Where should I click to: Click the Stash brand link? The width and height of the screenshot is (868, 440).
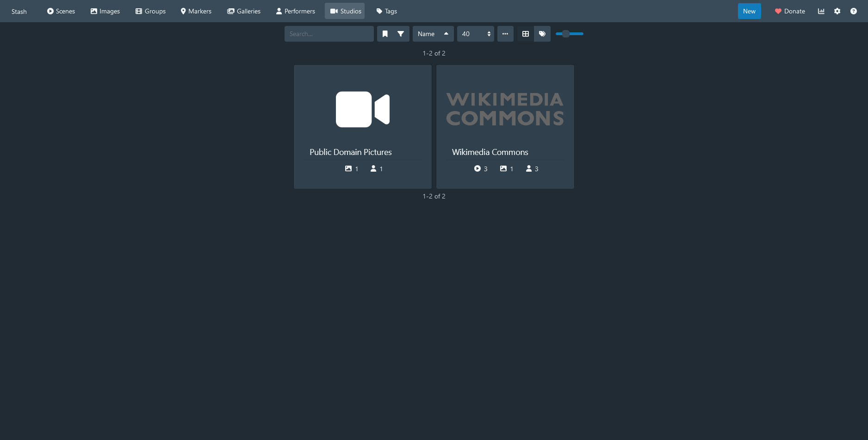click(19, 12)
